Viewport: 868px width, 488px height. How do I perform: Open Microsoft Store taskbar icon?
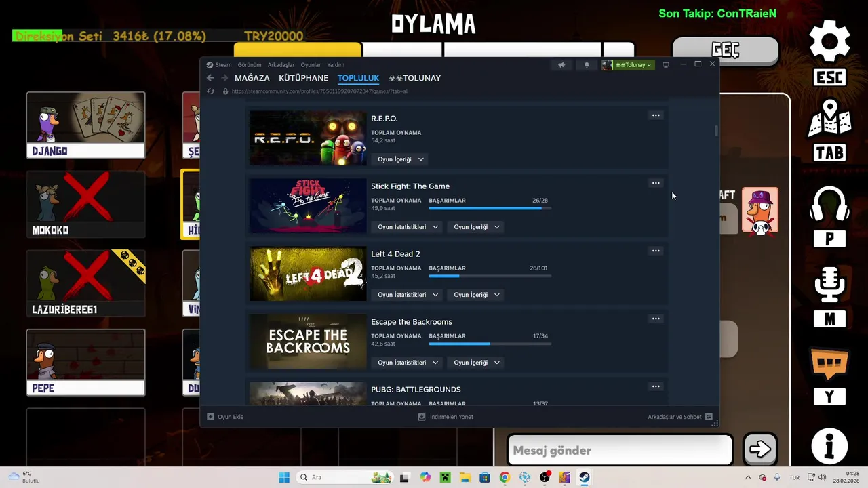pos(485,477)
